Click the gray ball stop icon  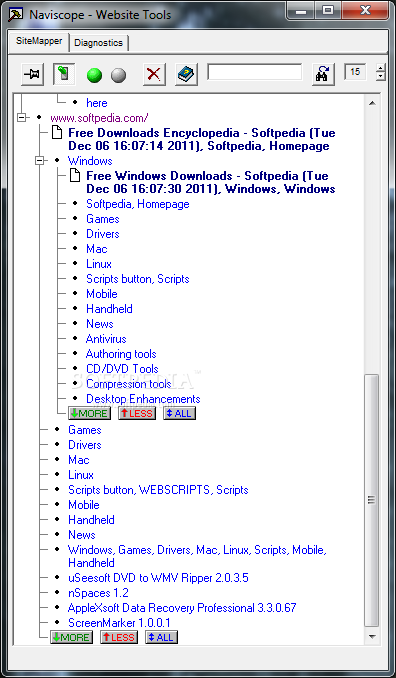[x=118, y=75]
